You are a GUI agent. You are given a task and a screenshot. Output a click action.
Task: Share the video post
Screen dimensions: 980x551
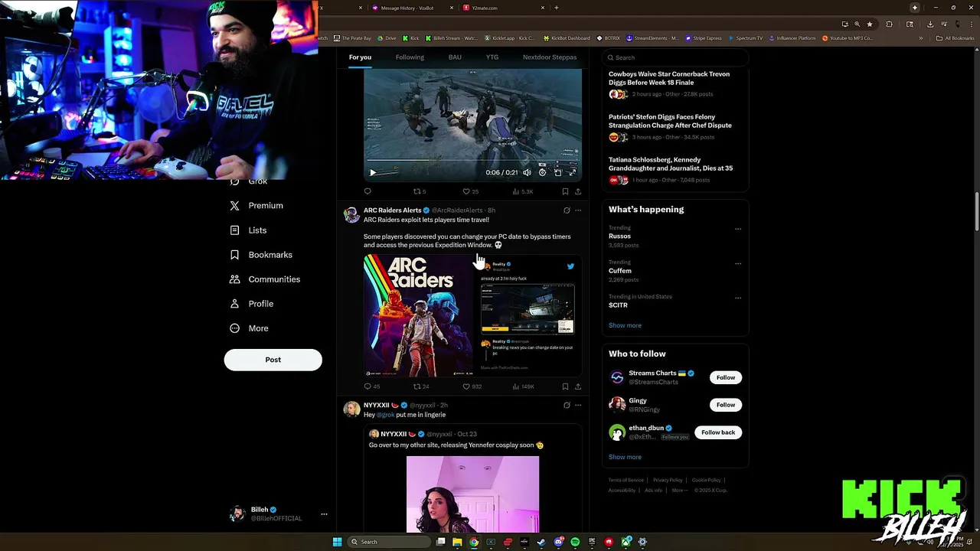point(578,191)
